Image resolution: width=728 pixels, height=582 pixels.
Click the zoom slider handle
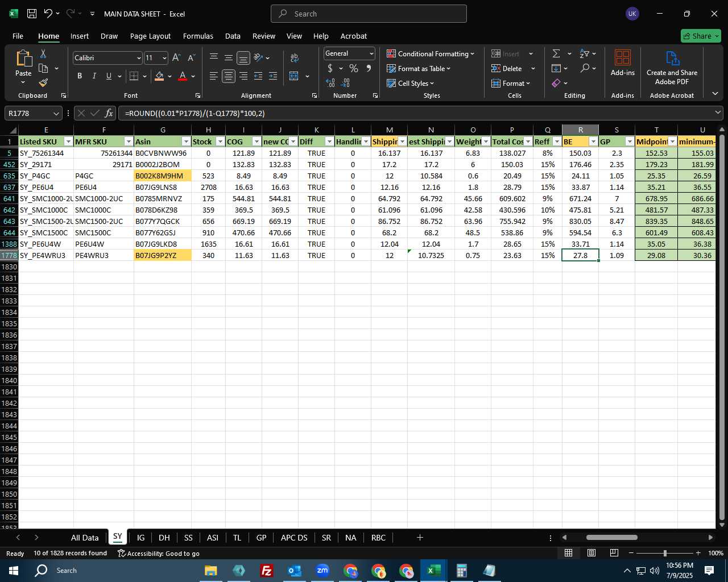click(665, 553)
